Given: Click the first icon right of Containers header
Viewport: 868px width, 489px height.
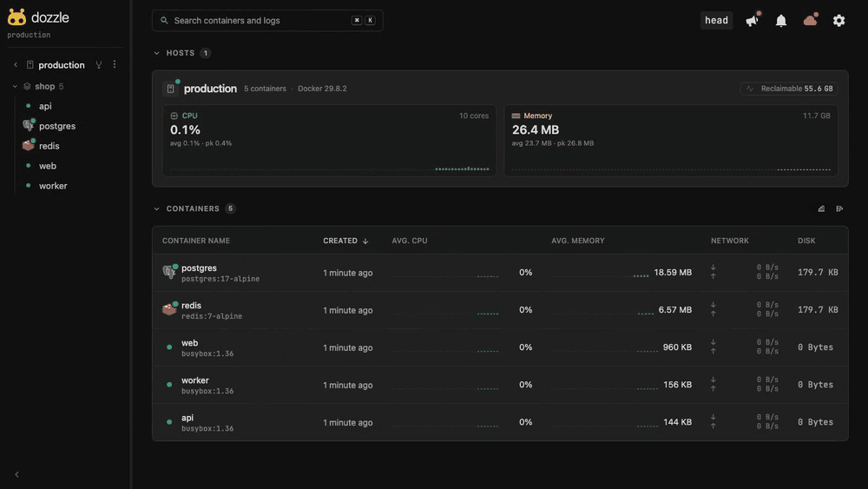Looking at the screenshot, I should coord(821,208).
